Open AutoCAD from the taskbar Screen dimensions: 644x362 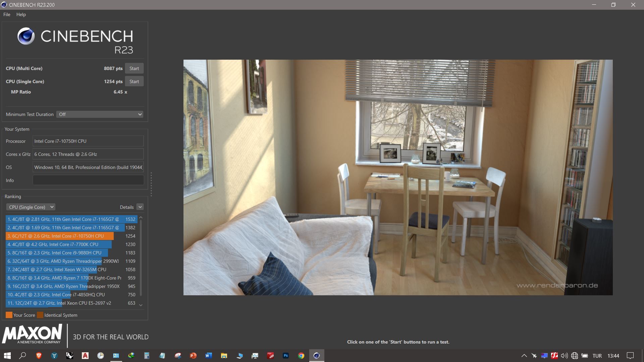click(x=85, y=356)
